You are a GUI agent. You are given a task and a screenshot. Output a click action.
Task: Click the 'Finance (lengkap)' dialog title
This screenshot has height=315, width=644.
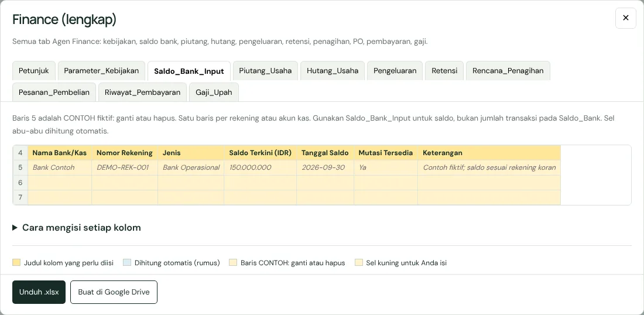[64, 19]
